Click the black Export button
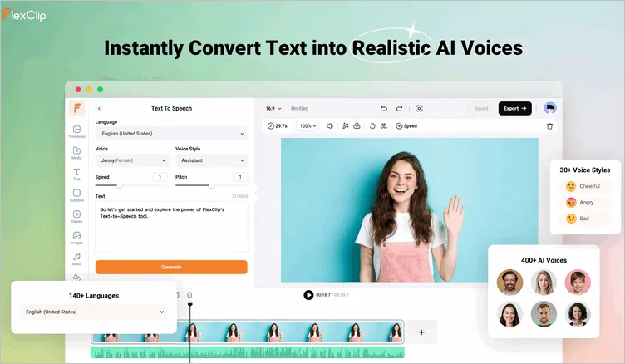Viewport: 625px width, 364px height. pyautogui.click(x=515, y=108)
